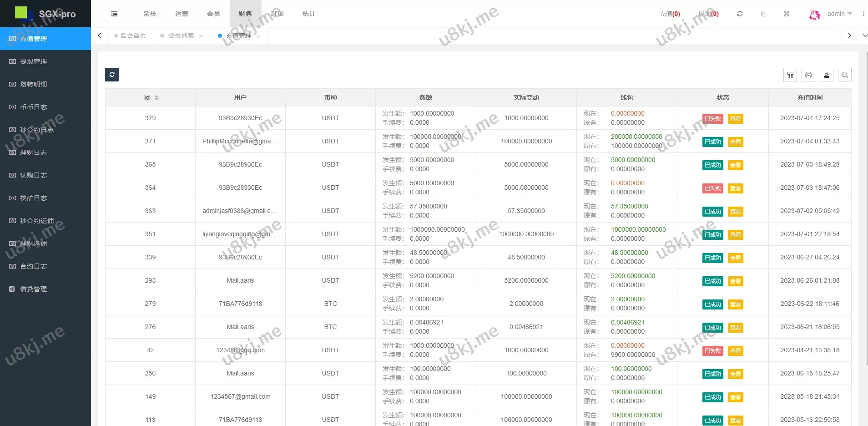
Task: Expand the tab options chevron-down
Action: point(864,35)
